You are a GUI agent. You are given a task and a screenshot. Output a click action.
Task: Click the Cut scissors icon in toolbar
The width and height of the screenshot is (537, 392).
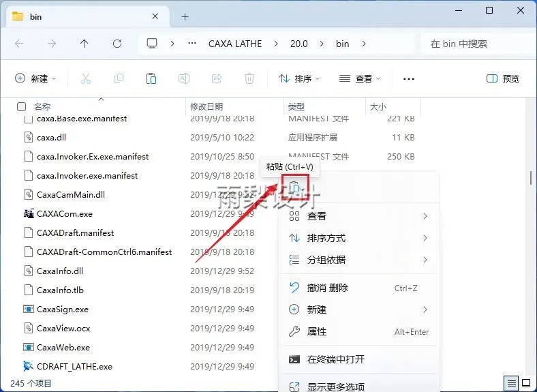(86, 79)
